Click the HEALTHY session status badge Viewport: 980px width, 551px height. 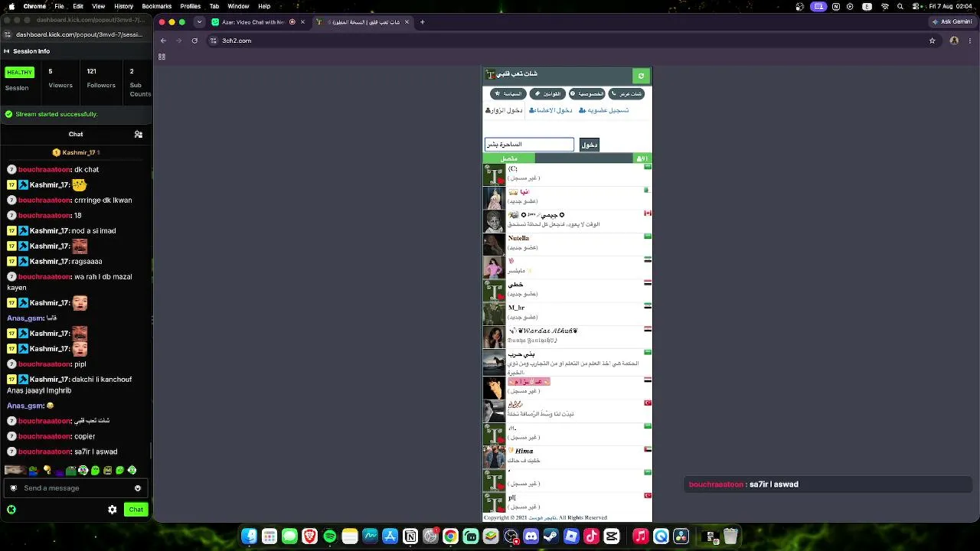[19, 73]
